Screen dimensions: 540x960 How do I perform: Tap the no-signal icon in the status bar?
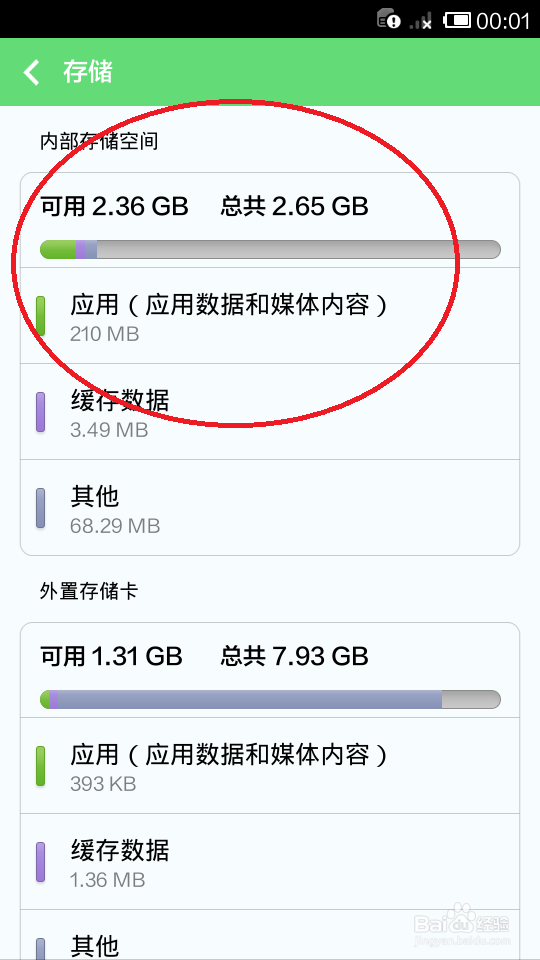click(421, 20)
